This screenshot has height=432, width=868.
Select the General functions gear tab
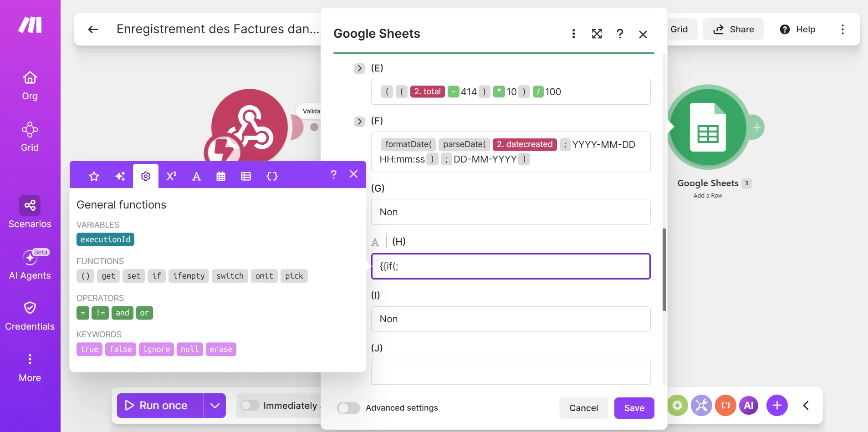146,176
